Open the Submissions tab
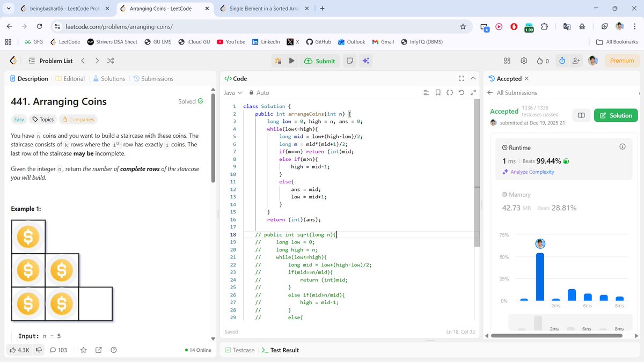 click(153, 78)
